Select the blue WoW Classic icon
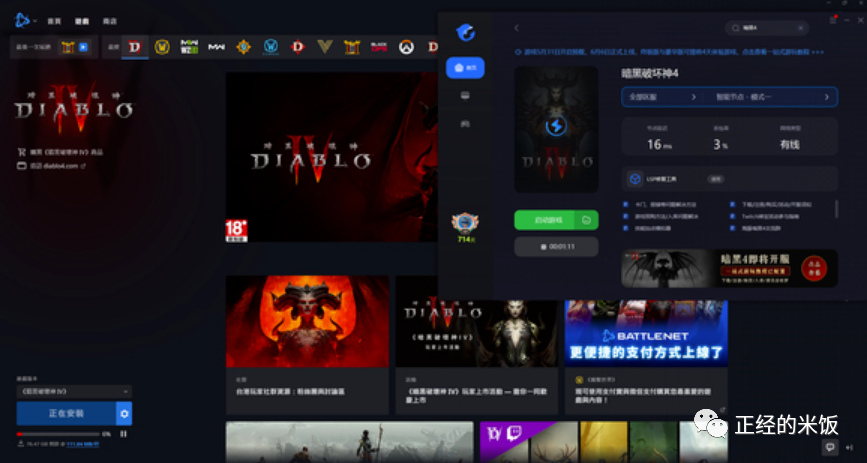867x463 pixels. tap(270, 47)
